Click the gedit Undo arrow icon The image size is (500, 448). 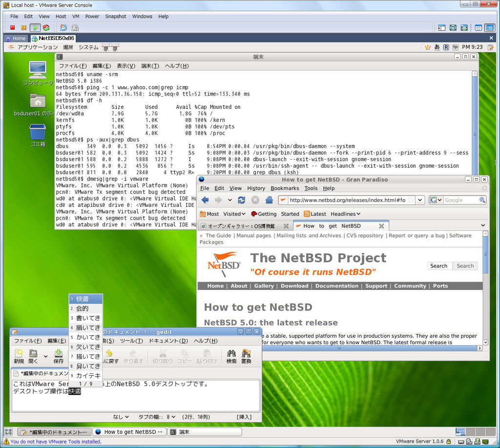(109, 353)
